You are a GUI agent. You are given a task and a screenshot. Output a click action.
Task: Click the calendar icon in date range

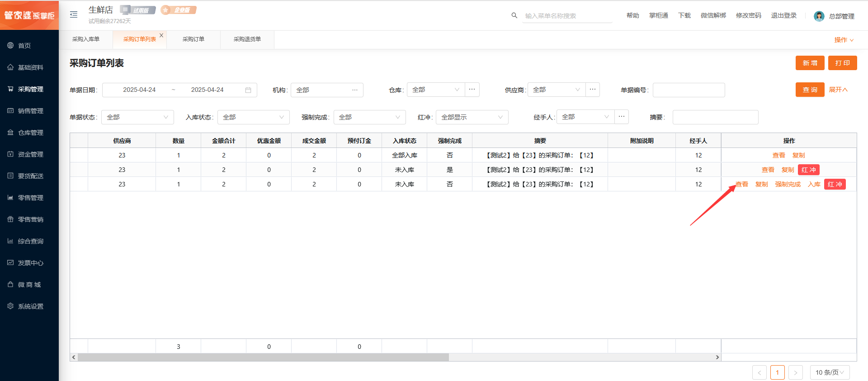[248, 90]
